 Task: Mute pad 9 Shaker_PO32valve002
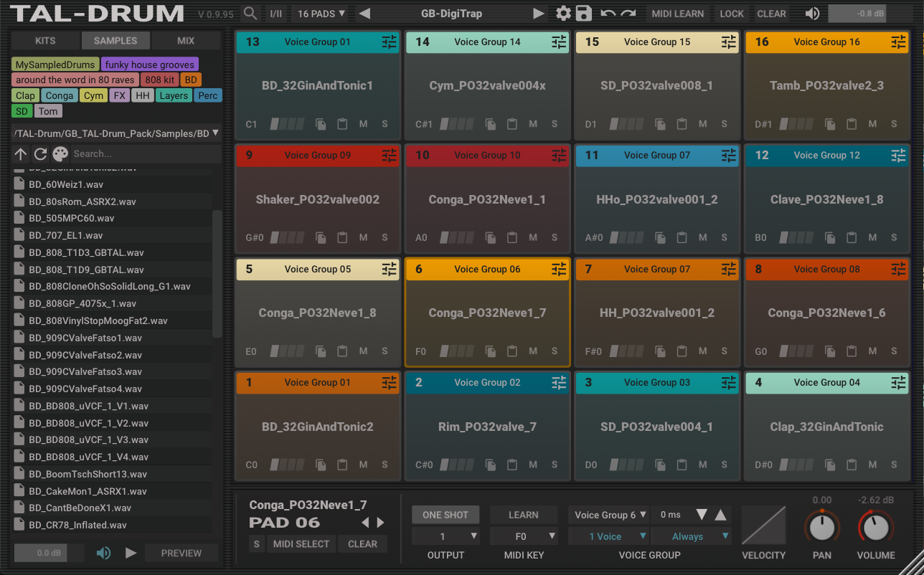tap(363, 237)
